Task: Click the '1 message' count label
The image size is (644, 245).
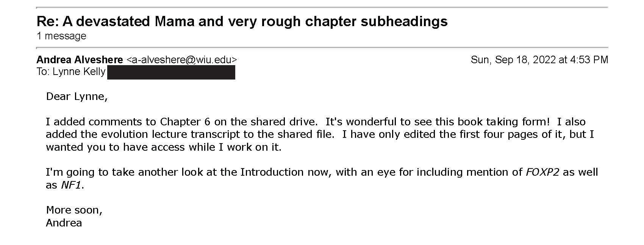Action: 61,36
